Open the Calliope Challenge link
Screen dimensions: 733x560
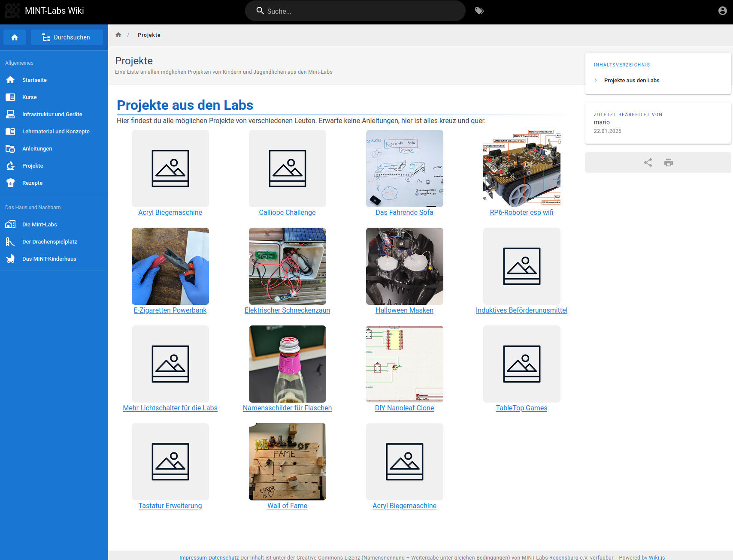[287, 213]
